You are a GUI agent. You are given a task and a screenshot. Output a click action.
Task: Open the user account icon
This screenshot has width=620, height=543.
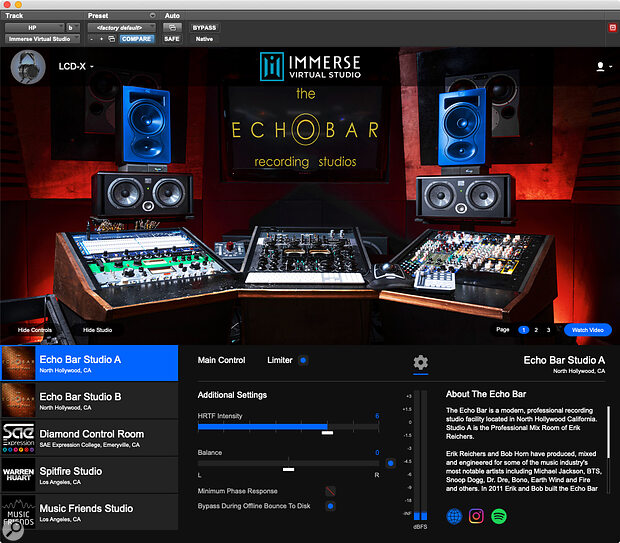tap(600, 66)
